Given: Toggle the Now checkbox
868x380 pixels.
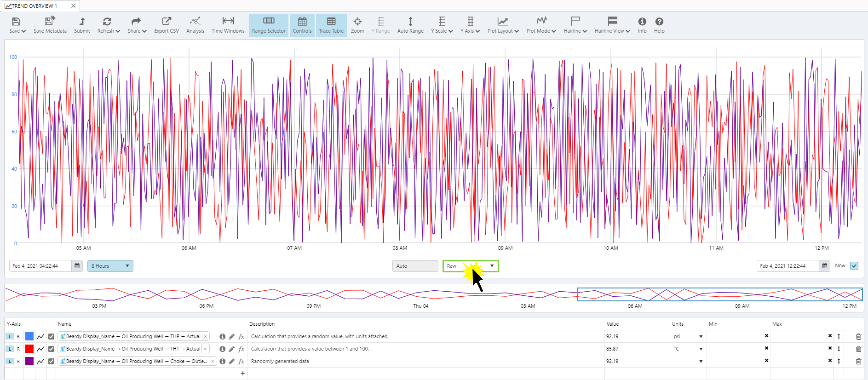Looking at the screenshot, I should (x=854, y=266).
